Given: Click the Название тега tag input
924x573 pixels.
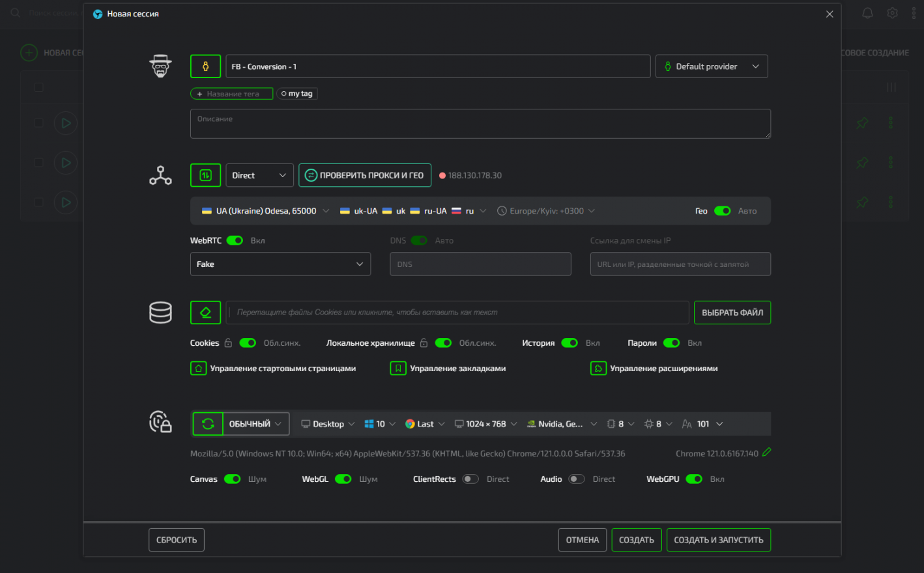Looking at the screenshot, I should pos(231,94).
